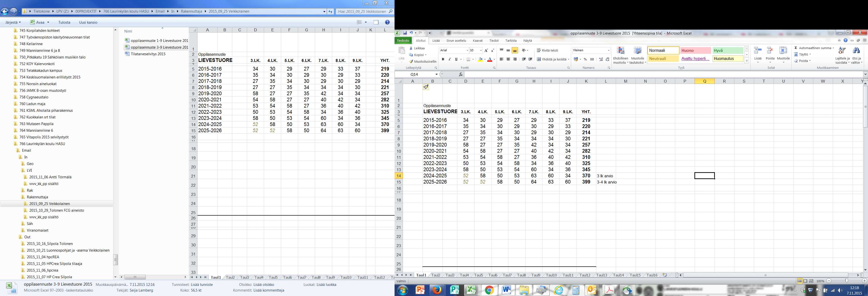Click the Muotoile format cells icon
Viewport: 868px width, 296px height.
(x=783, y=51)
